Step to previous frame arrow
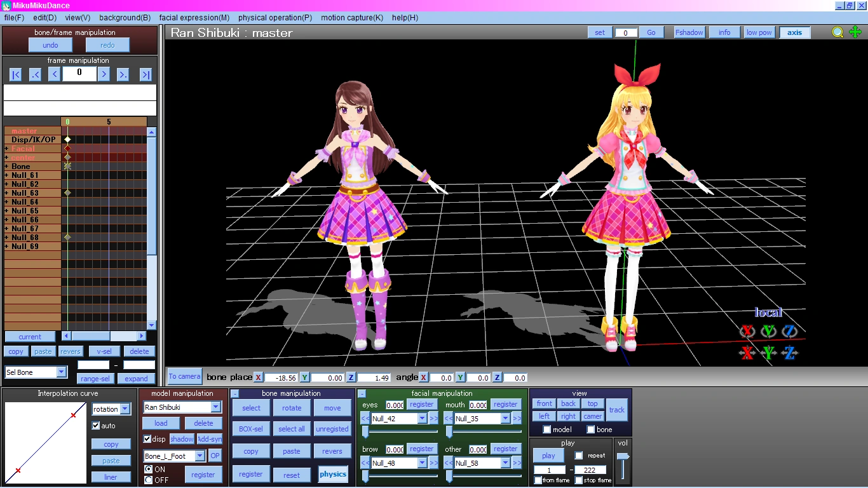Screen dimensions: 868x488 pyautogui.click(x=55, y=75)
